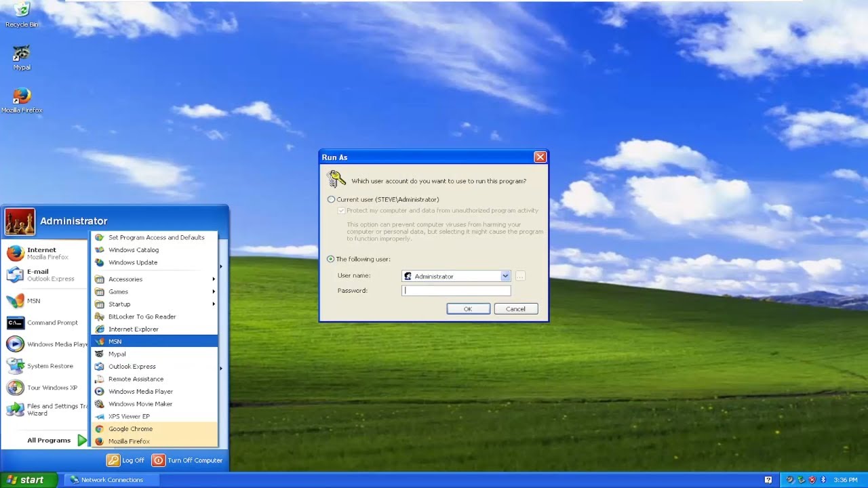The height and width of the screenshot is (488, 868).
Task: Click the keys icon in Run As dialog
Action: (x=336, y=179)
